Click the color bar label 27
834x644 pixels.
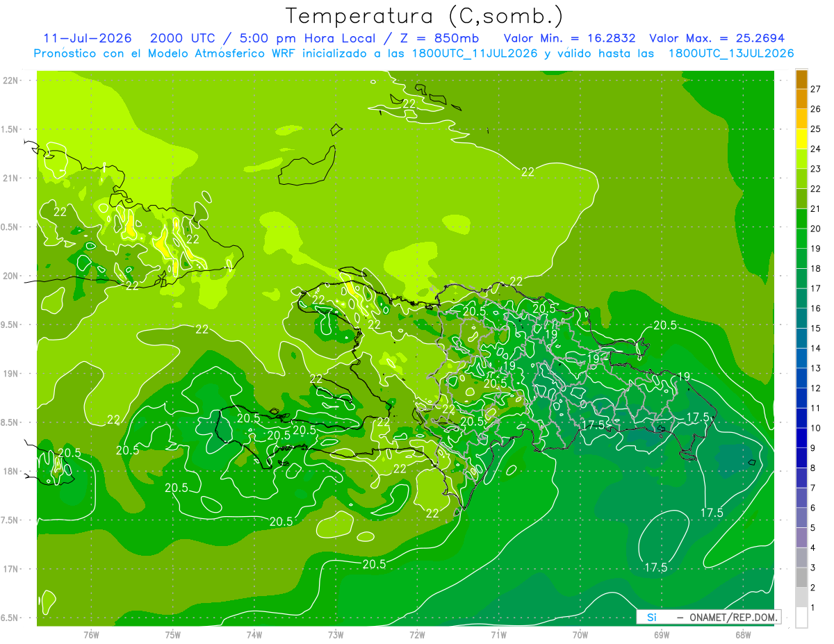pyautogui.click(x=816, y=89)
